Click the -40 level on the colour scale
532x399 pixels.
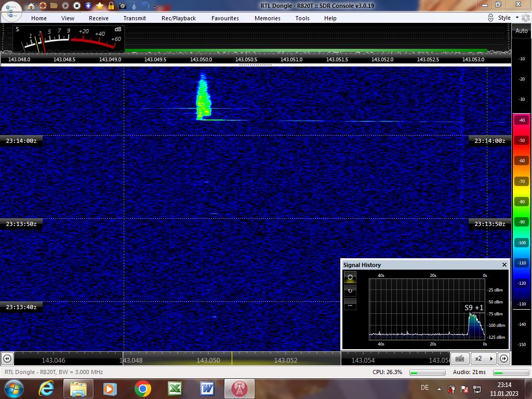(522, 120)
